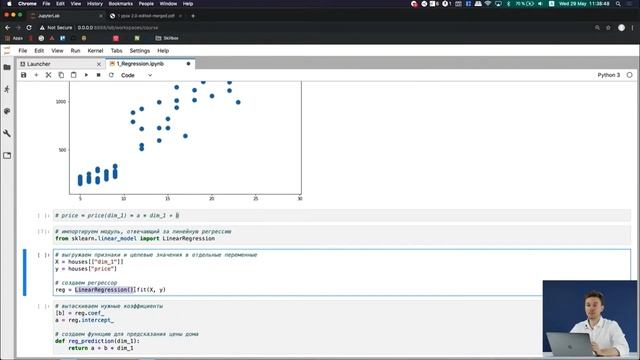
Task: Click the JupyterLab logo icon
Action: click(7, 51)
